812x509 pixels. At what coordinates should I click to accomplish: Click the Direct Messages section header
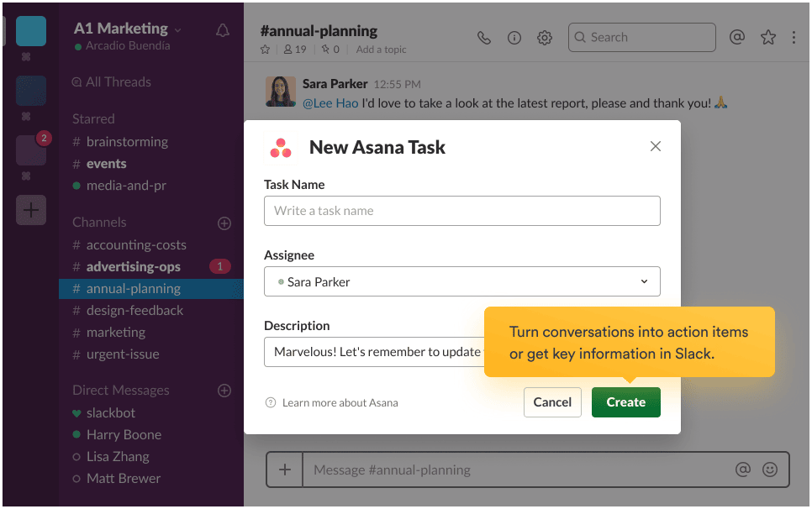coord(121,390)
